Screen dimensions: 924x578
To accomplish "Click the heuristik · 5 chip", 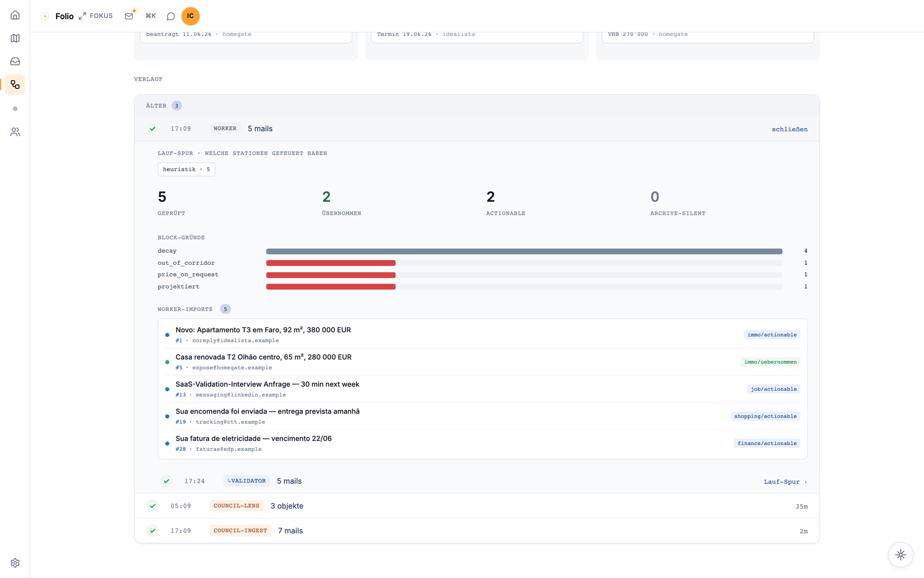I will pos(186,169).
